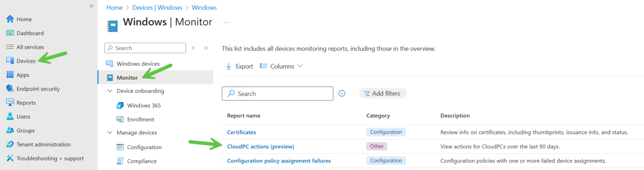Open Endpoint security in the sidebar
This screenshot has width=644, height=170.
[x=38, y=89]
